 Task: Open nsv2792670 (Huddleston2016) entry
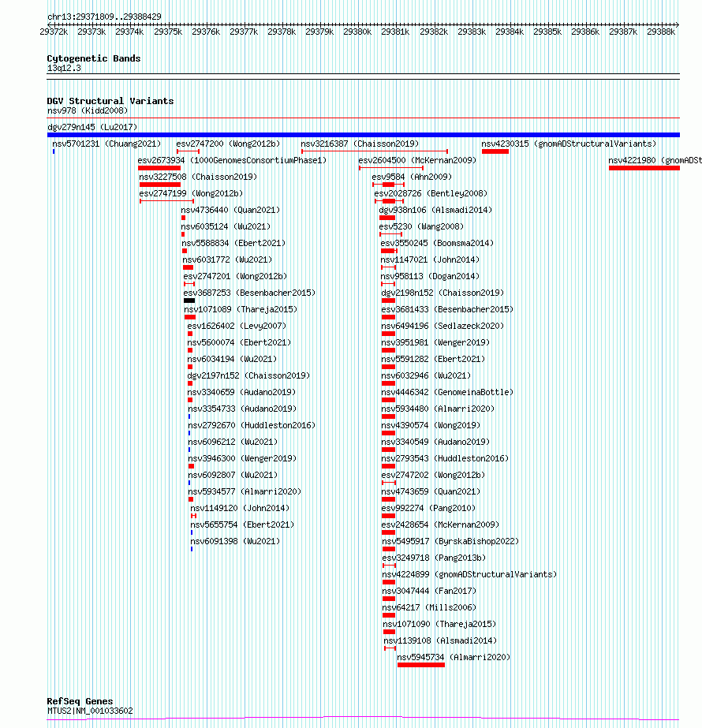[x=252, y=425]
